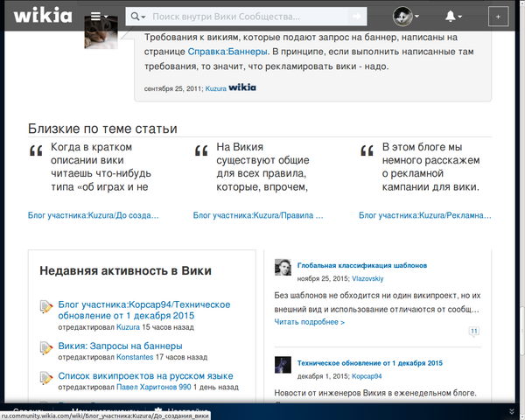
Task: Open link Блог участника:Kuzura/Рекламна…
Action: (425, 215)
